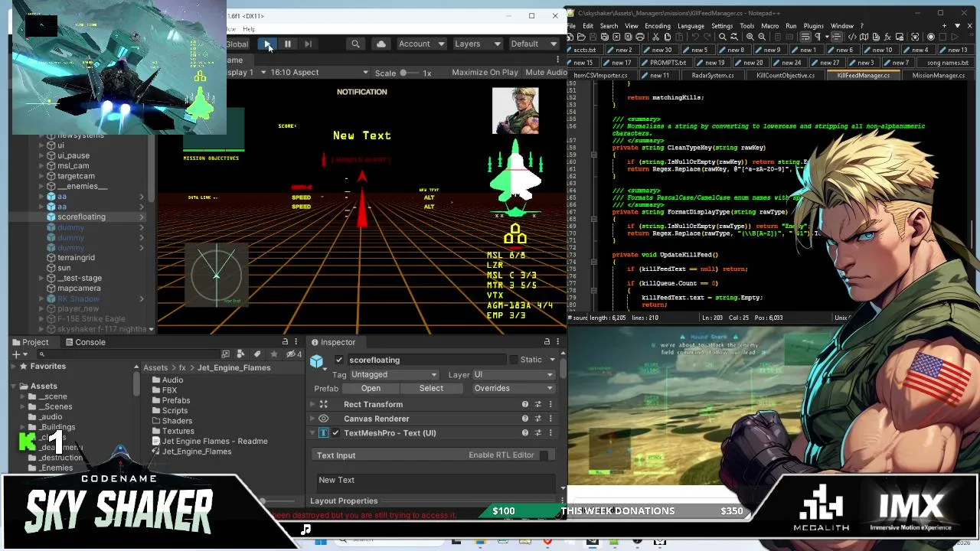Screen dimensions: 980x551
Task: Click Notepad++ Print icon
Action: click(640, 37)
